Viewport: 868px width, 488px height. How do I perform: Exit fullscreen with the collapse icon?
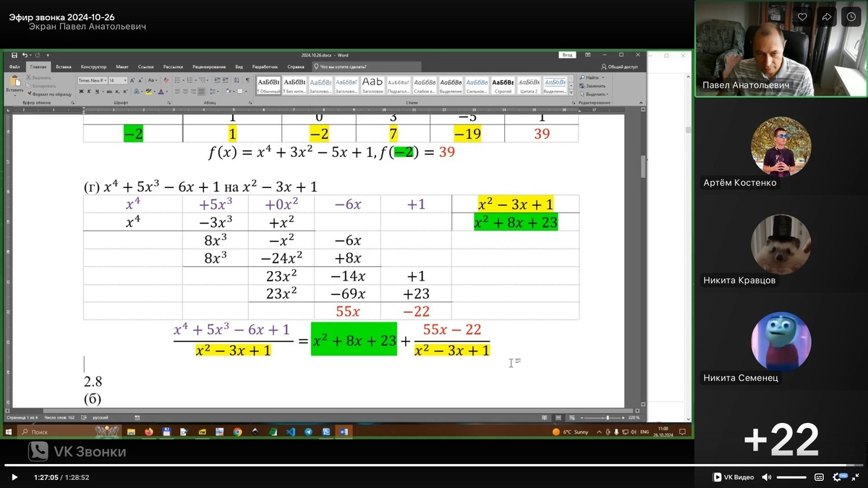854,477
